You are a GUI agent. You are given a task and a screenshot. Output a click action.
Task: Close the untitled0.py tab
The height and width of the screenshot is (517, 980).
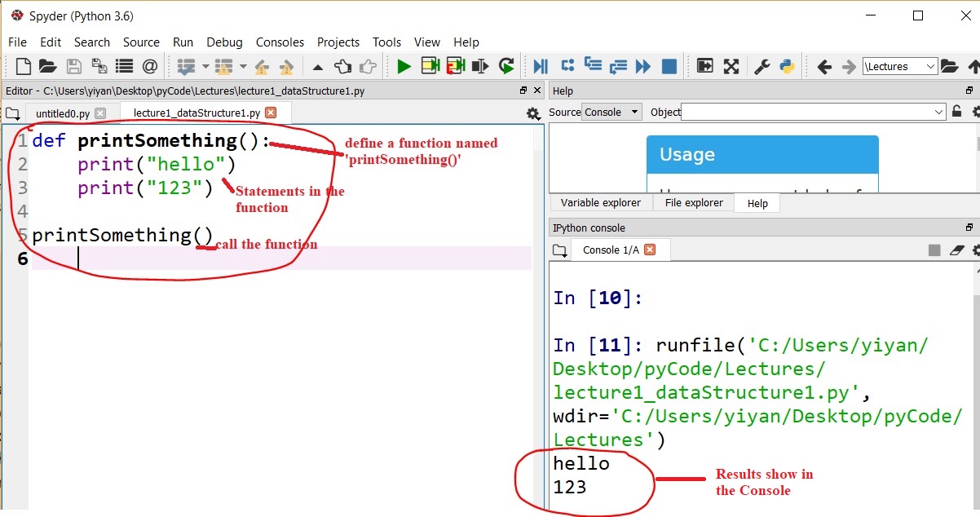[100, 113]
